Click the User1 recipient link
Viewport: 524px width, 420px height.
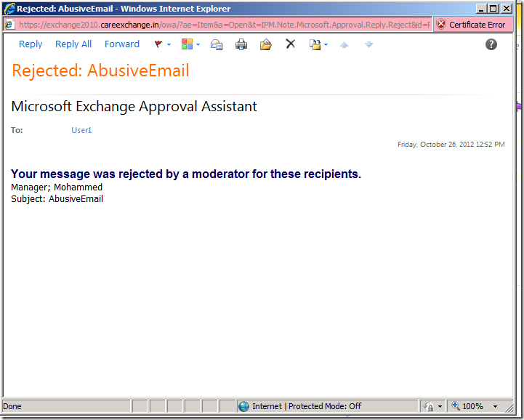pos(81,130)
